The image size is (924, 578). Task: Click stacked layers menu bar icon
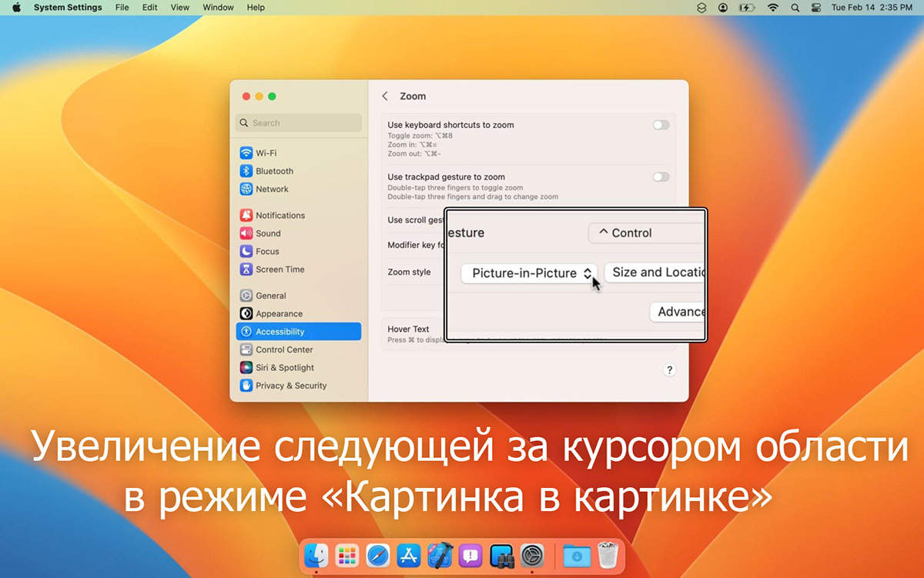click(701, 8)
